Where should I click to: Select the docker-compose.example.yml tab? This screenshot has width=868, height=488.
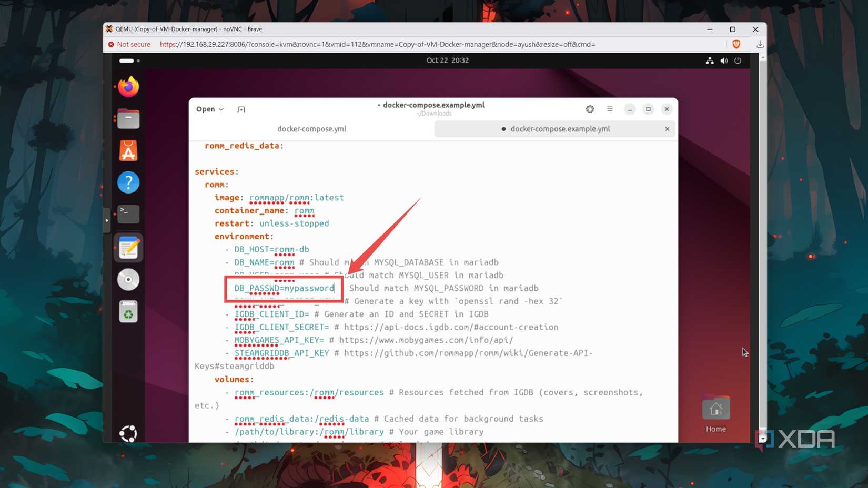pos(555,129)
